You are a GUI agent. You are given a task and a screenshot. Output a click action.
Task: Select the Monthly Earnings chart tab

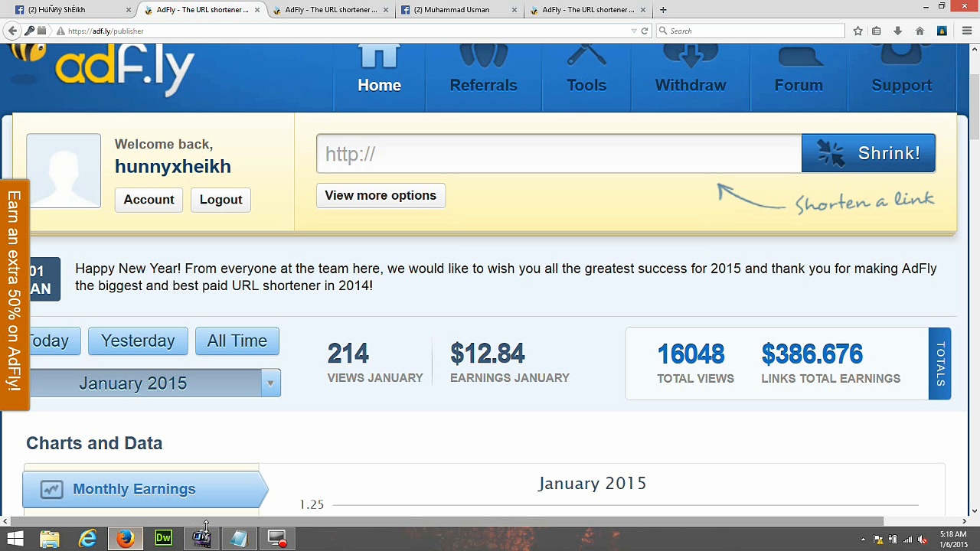click(x=144, y=489)
